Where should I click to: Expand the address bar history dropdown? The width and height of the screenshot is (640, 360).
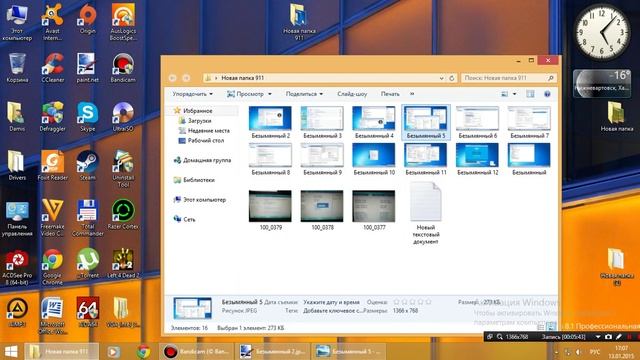(441, 78)
